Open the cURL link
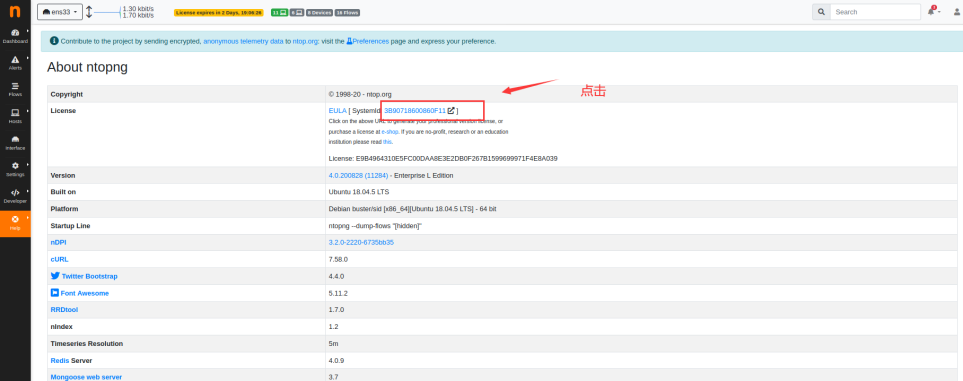Screen dimensions: 963x381 coord(60,259)
